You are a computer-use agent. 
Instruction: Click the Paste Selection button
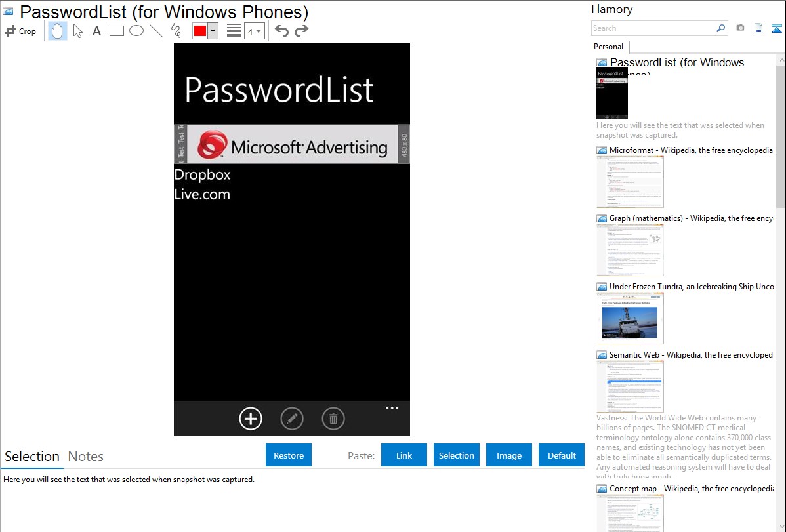pyautogui.click(x=456, y=455)
